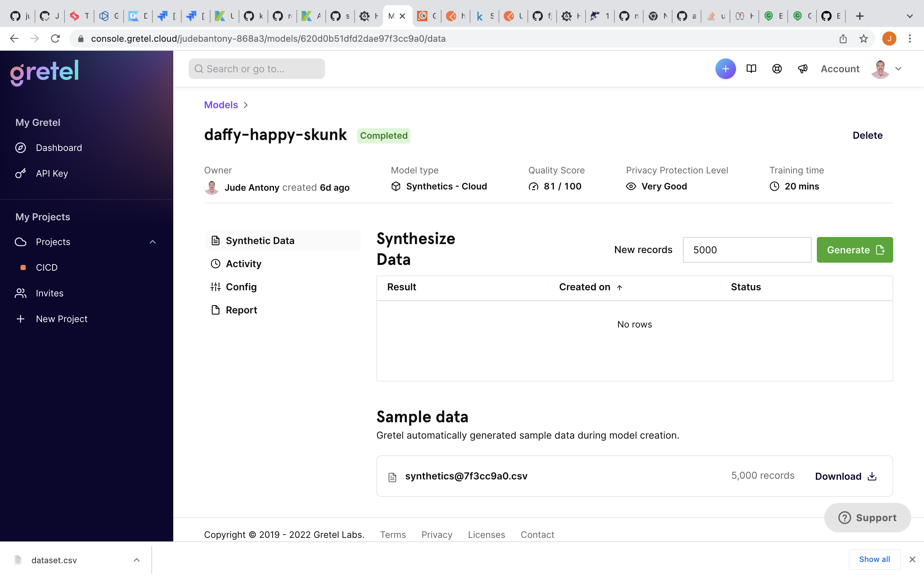This screenshot has height=578, width=924.
Task: Click Show all downloads
Action: (874, 559)
